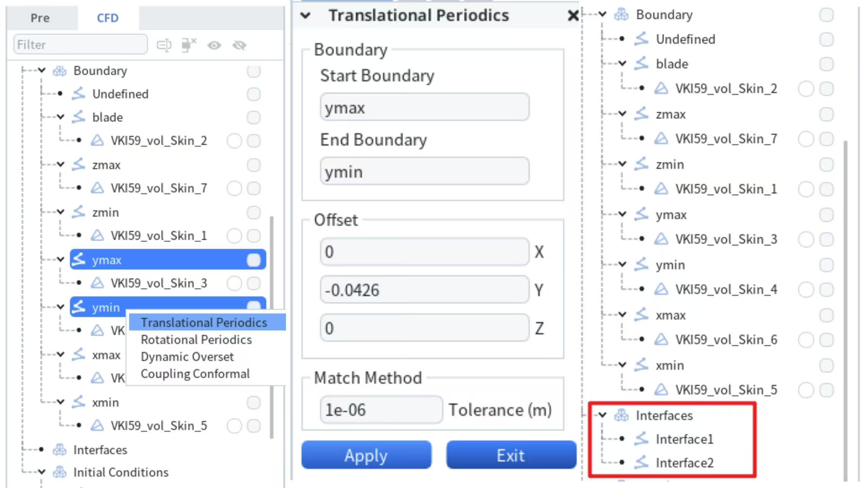Click the delete-selection icon in filter toolbar
Image resolution: width=868 pixels, height=488 pixels.
pyautogui.click(x=189, y=45)
